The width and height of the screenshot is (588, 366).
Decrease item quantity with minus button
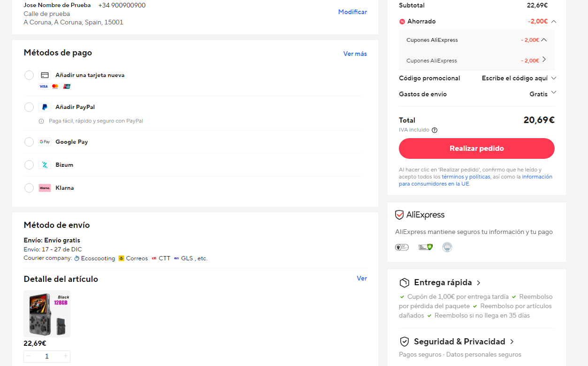pos(29,356)
